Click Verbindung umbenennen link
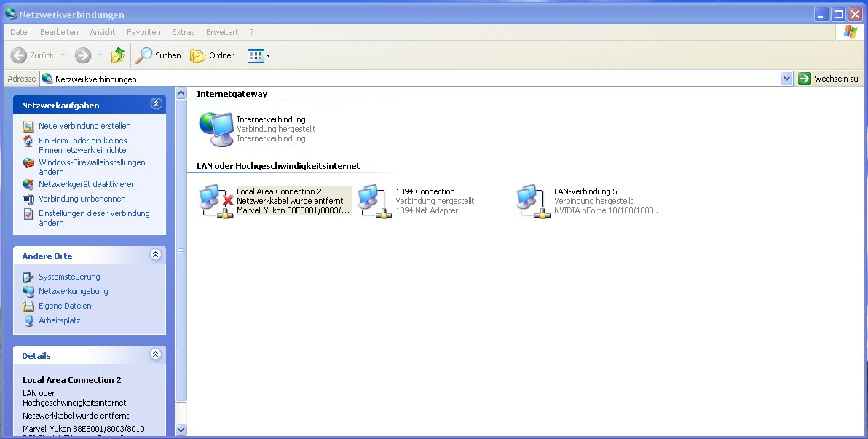868x439 pixels. coord(82,199)
